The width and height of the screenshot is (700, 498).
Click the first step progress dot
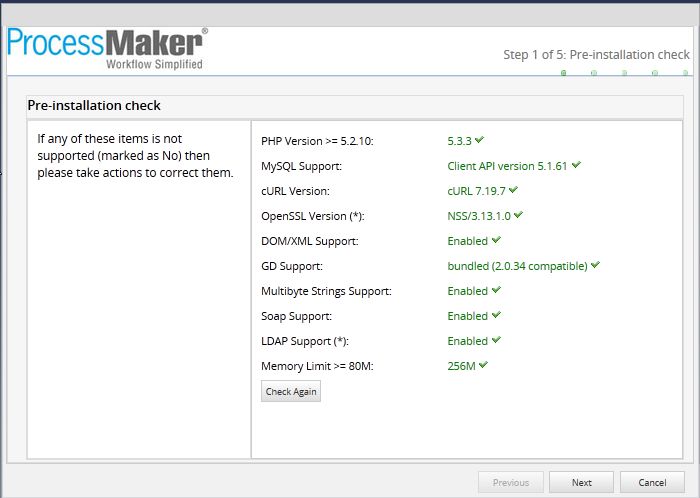pos(563,73)
